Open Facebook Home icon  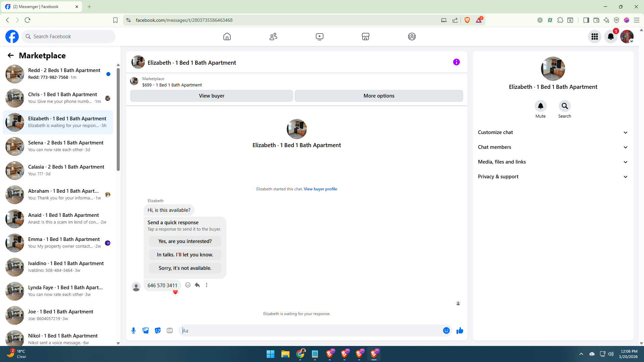pyautogui.click(x=227, y=37)
